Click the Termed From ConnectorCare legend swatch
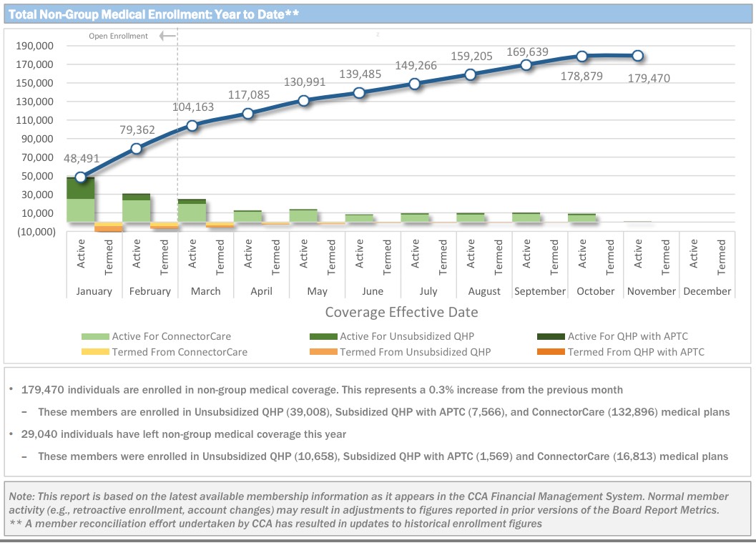 pos(95,352)
